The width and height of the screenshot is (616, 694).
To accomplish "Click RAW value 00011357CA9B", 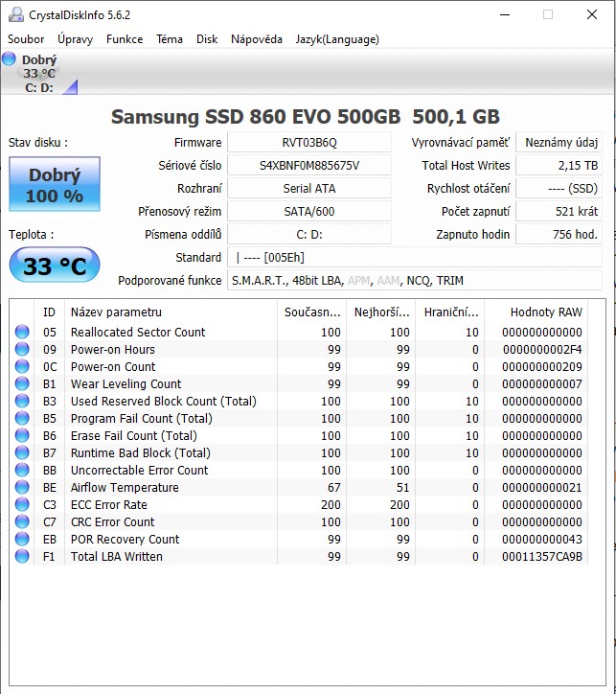I will pos(541,556).
